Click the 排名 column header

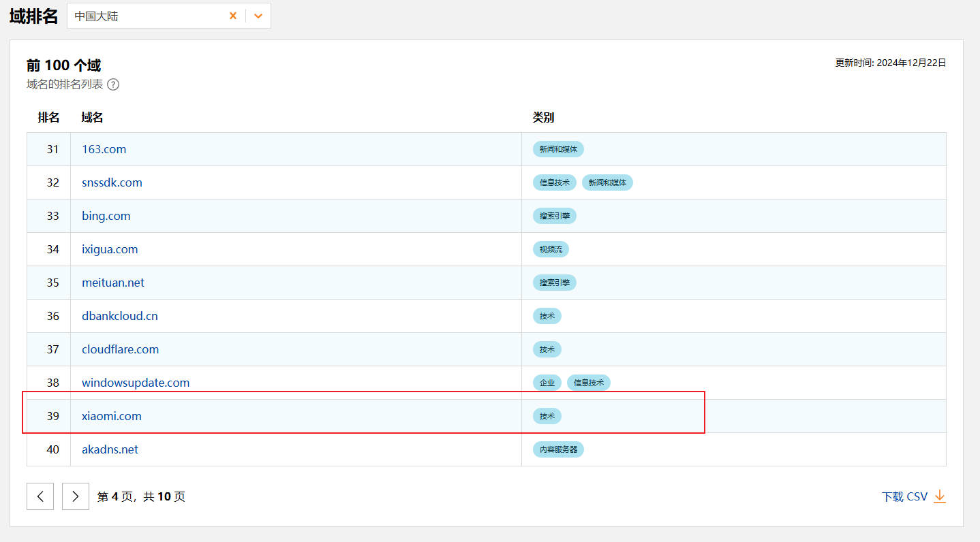click(48, 117)
